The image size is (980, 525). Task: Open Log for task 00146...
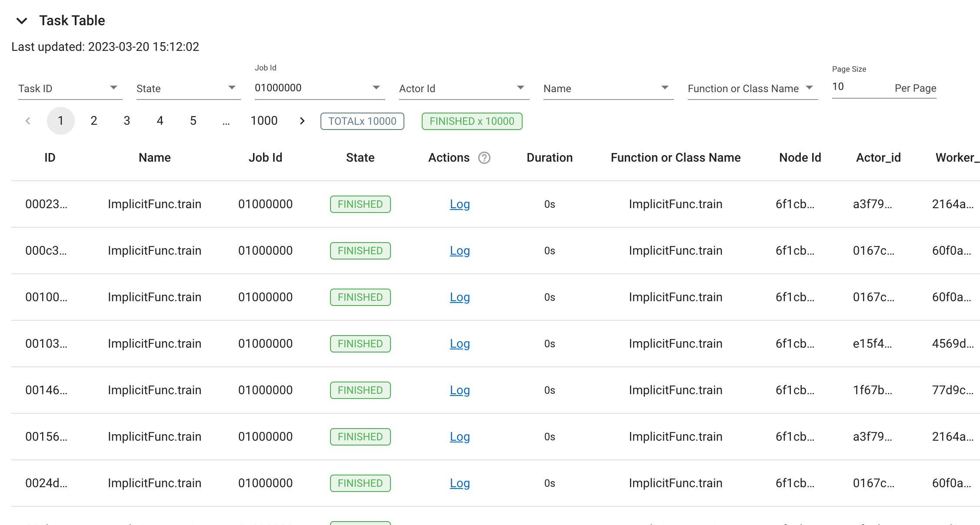pyautogui.click(x=460, y=390)
